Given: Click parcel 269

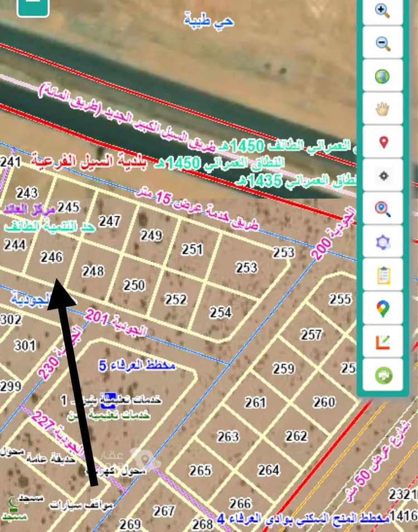Looking at the screenshot, I should click(130, 525).
